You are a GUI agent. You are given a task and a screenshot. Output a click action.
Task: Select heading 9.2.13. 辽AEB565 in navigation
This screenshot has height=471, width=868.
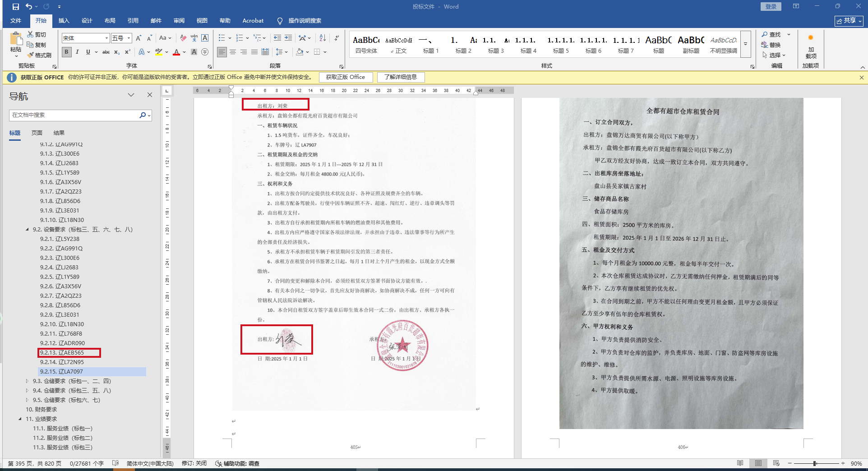tap(62, 353)
